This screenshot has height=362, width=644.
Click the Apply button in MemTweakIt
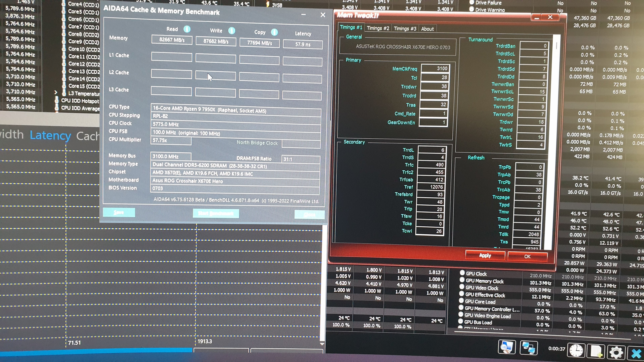485,255
